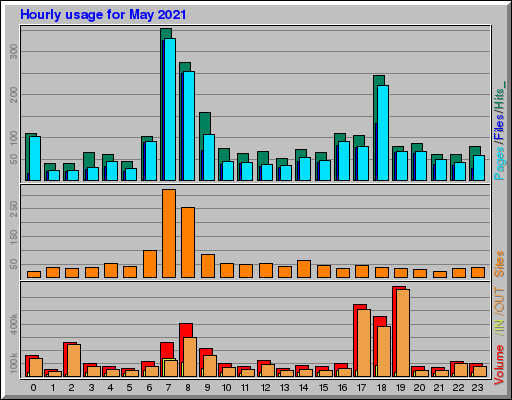Click the 400k axis label on volume chart
This screenshot has height=400, width=512.
pos(14,324)
